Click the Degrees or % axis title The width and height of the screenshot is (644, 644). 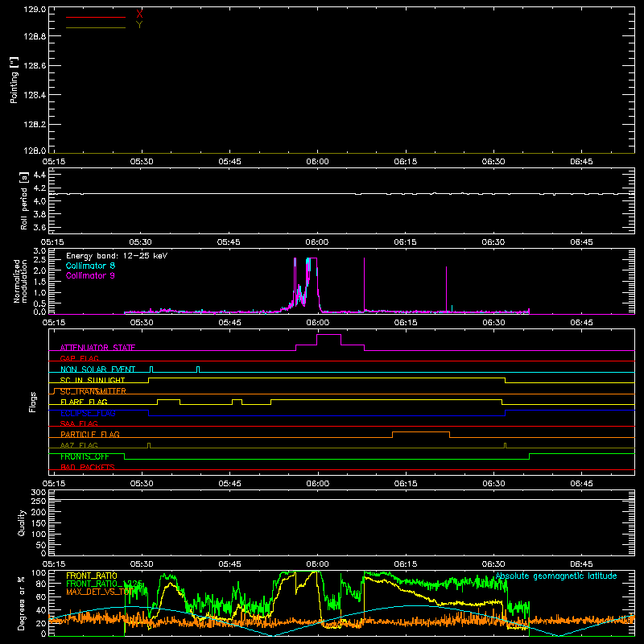click(x=22, y=603)
